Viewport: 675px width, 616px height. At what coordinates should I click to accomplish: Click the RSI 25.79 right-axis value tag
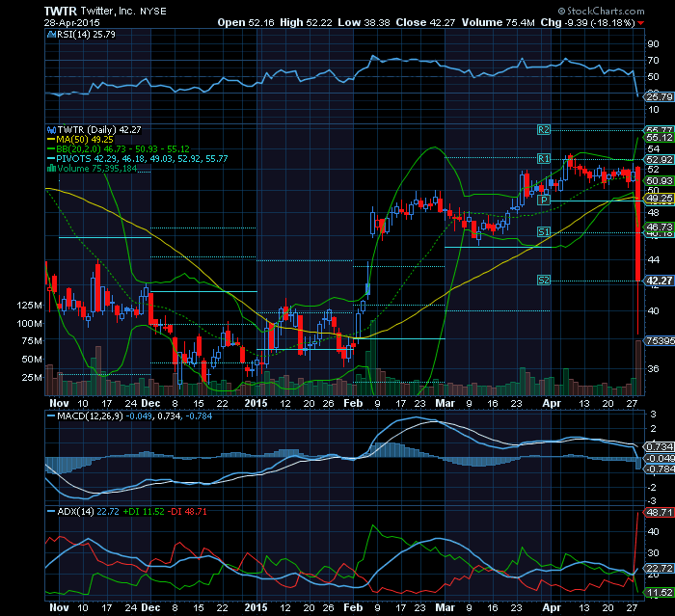pyautogui.click(x=659, y=96)
